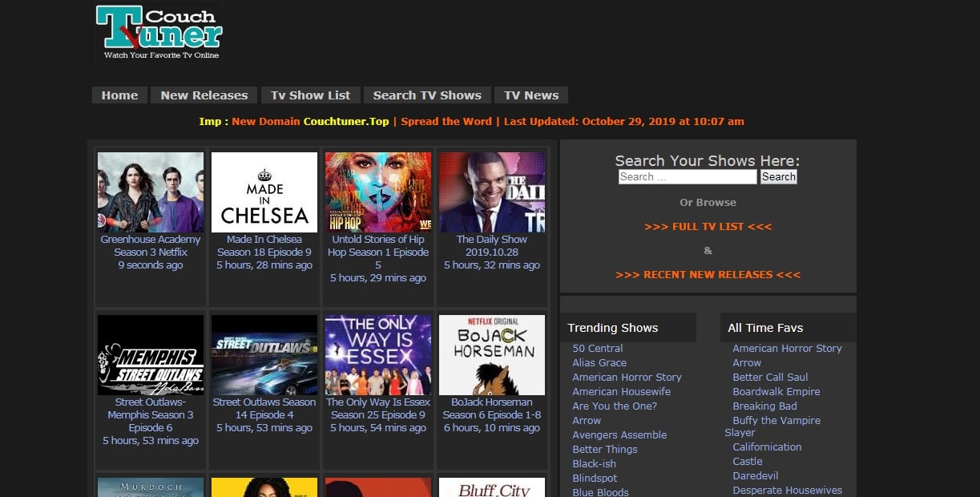
Task: Open The Only Way Is Essex thumbnail
Action: [378, 355]
